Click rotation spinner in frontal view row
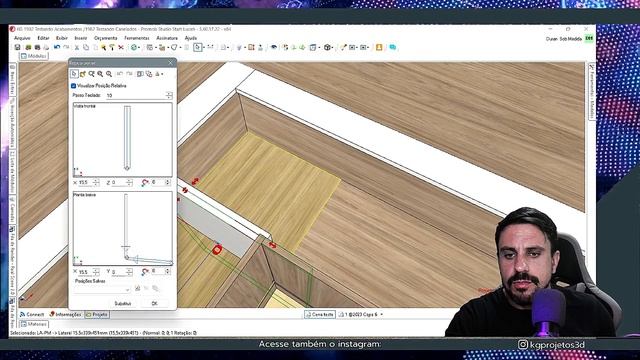This screenshot has height=360, width=640. point(167,182)
